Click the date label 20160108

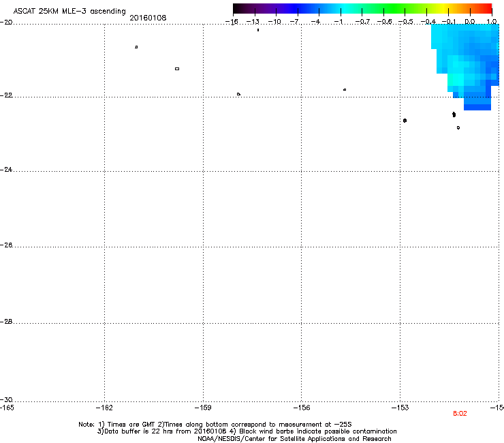[148, 18]
